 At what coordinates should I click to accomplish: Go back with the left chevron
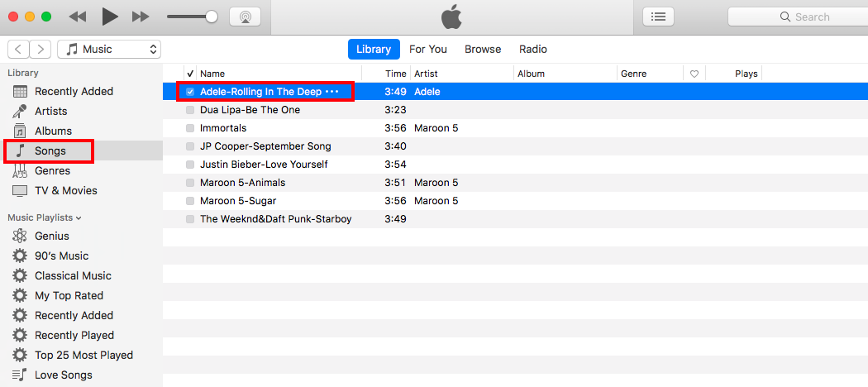(18, 50)
